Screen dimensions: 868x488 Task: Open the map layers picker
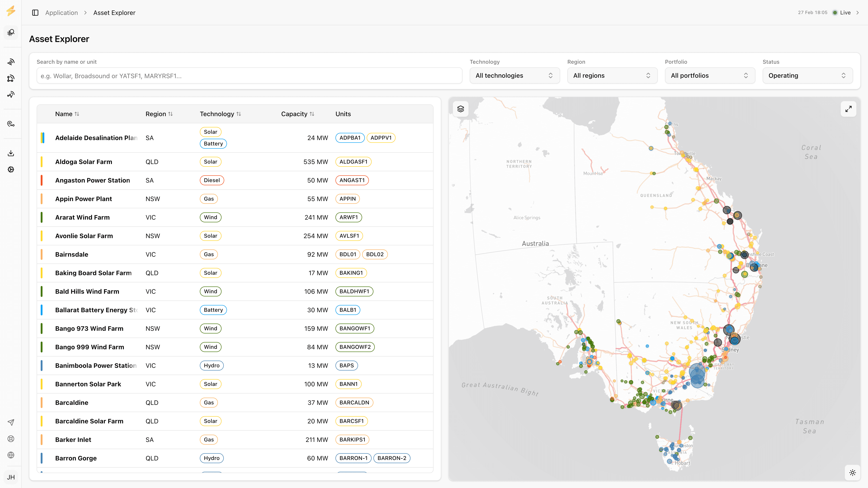pos(460,108)
